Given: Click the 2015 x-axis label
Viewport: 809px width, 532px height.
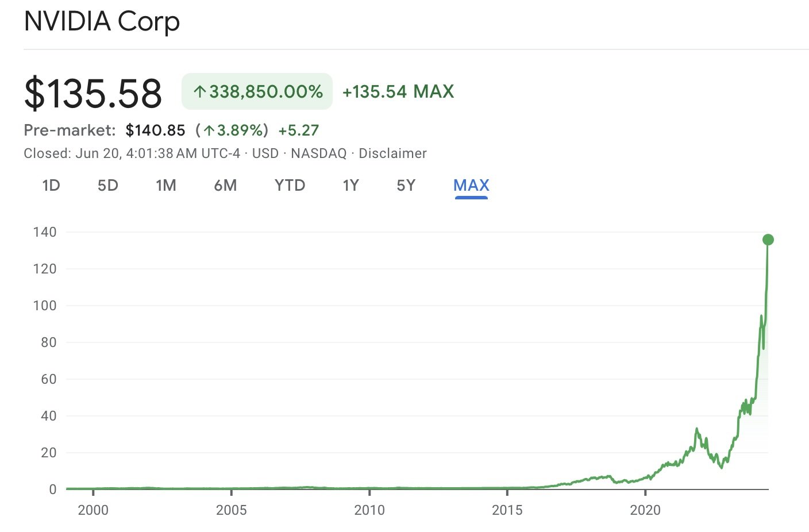Looking at the screenshot, I should [507, 510].
